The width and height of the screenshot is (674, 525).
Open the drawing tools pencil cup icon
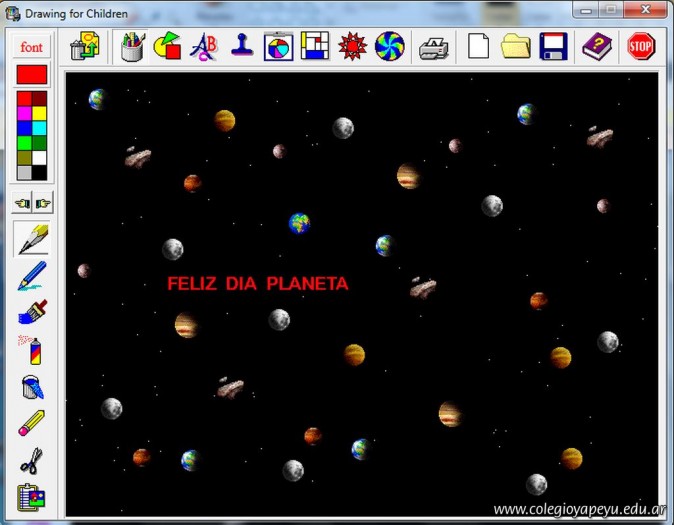(x=132, y=46)
